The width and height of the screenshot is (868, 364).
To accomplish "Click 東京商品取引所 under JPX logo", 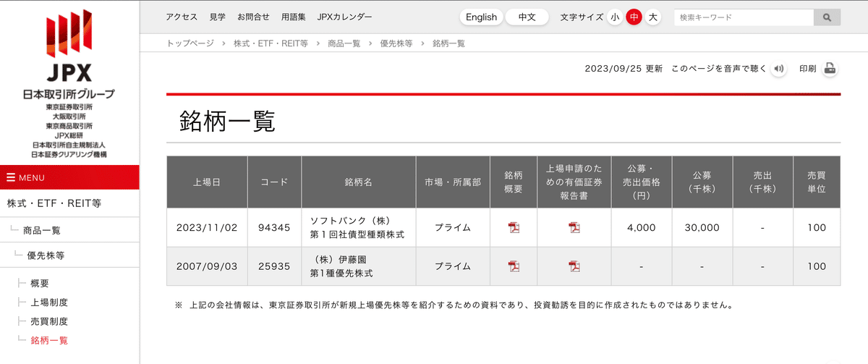I will pos(69,126).
